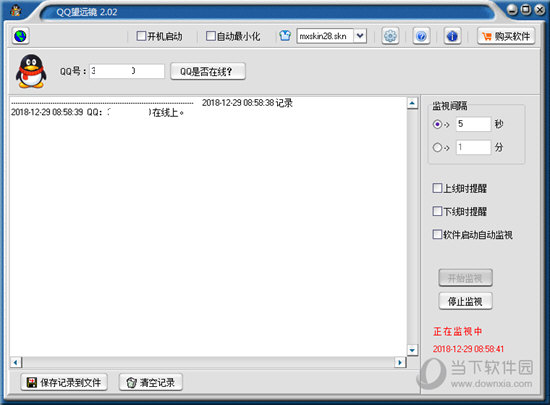
Task: Click the log scroll left arrow
Action: [15, 362]
